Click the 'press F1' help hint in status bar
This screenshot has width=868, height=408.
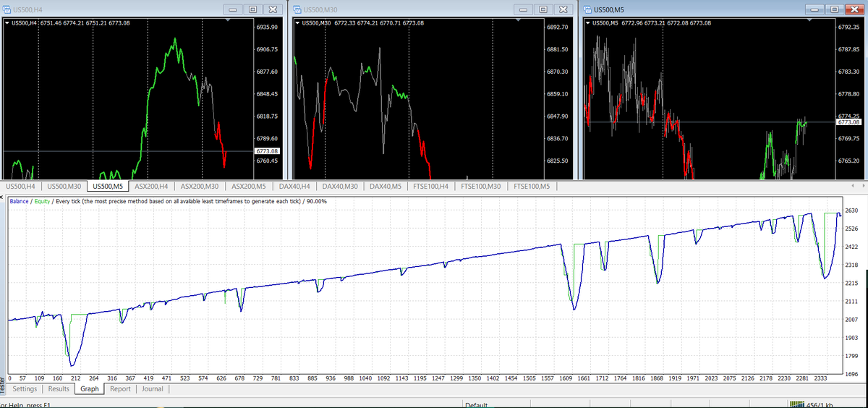(x=39, y=404)
